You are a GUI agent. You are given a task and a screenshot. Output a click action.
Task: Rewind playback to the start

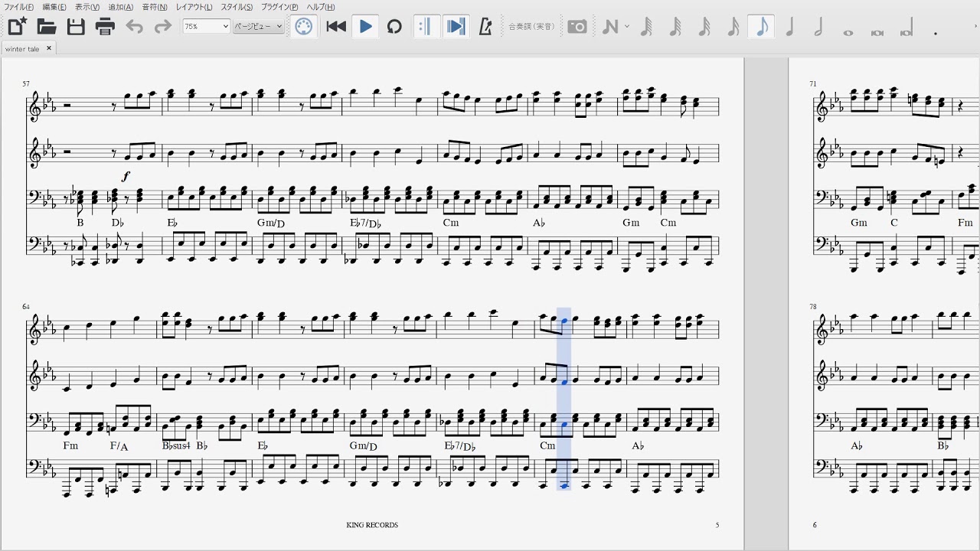tap(336, 27)
